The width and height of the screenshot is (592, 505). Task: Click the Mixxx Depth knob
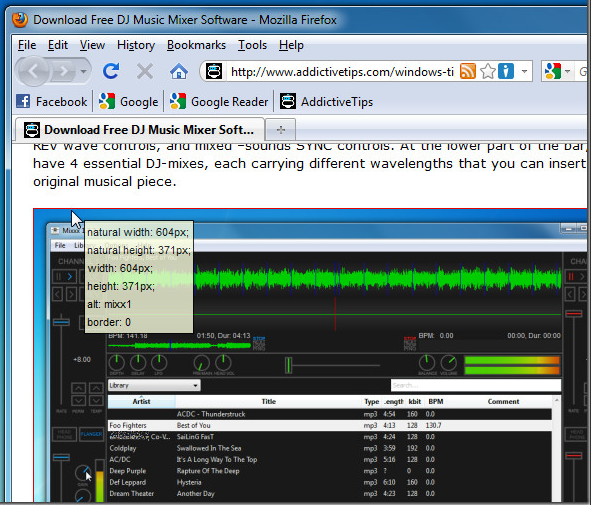117,363
